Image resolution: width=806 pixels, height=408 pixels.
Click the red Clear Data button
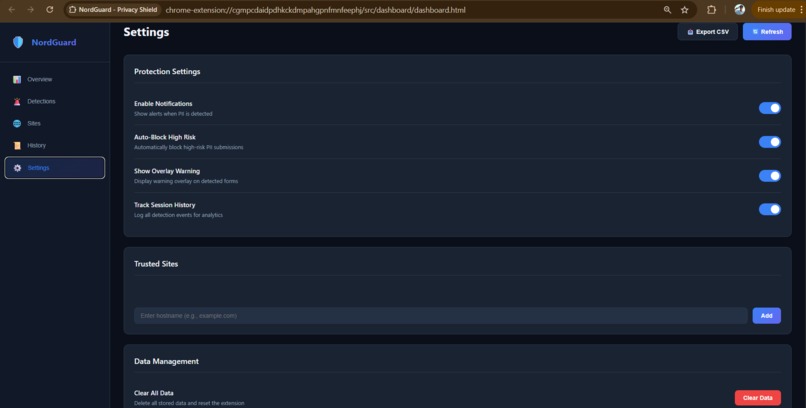(x=758, y=398)
